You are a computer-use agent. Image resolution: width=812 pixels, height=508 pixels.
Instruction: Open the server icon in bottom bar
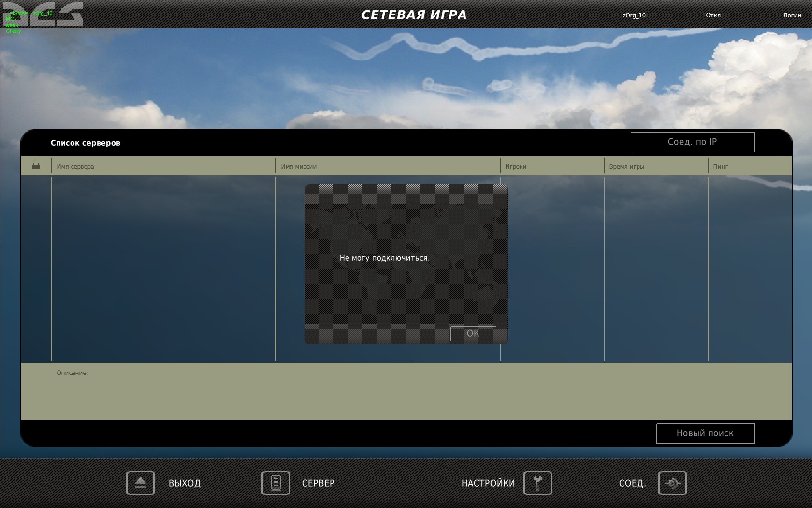[x=276, y=483]
